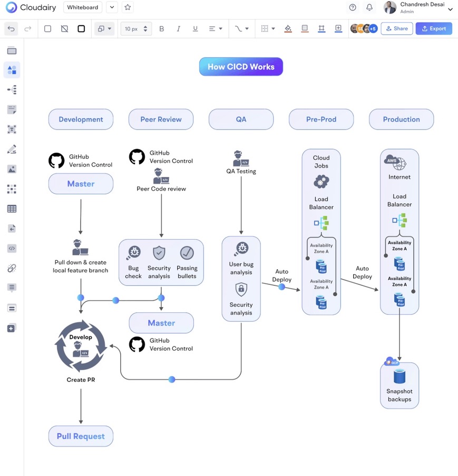Select the QA stage header

pos(241,120)
